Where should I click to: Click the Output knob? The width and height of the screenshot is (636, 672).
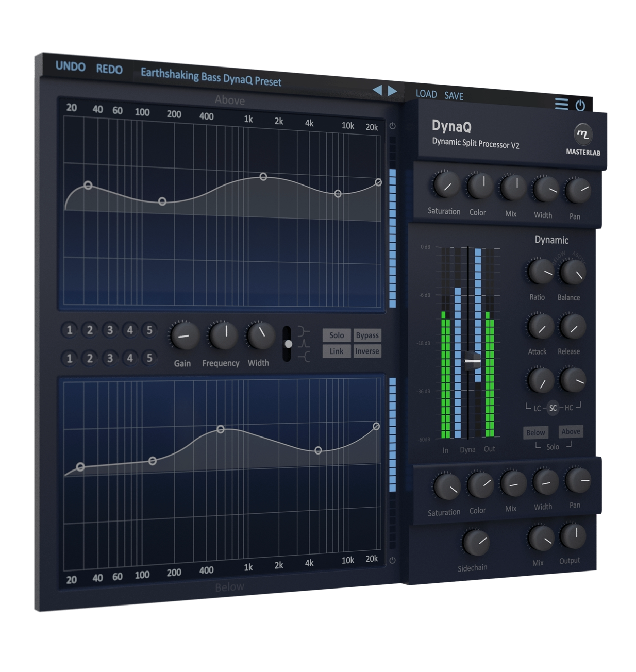click(x=572, y=535)
